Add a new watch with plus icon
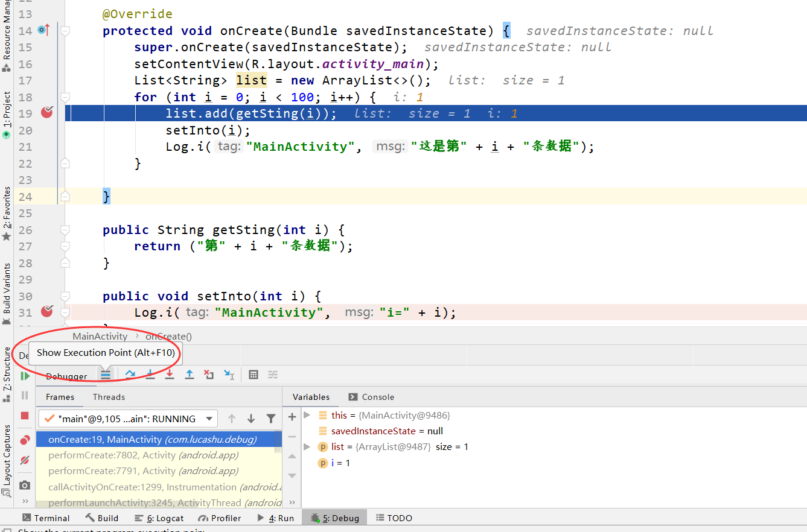 (292, 417)
